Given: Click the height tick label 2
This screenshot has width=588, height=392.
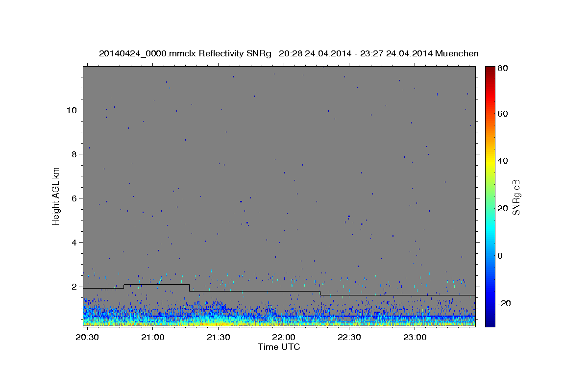Looking at the screenshot, I should coord(74,287).
